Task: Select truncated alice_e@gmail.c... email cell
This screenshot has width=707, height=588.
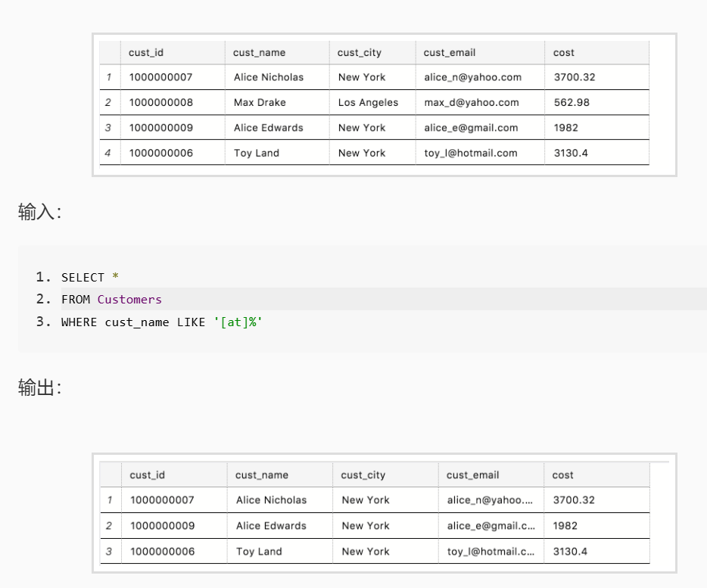Action: [491, 525]
